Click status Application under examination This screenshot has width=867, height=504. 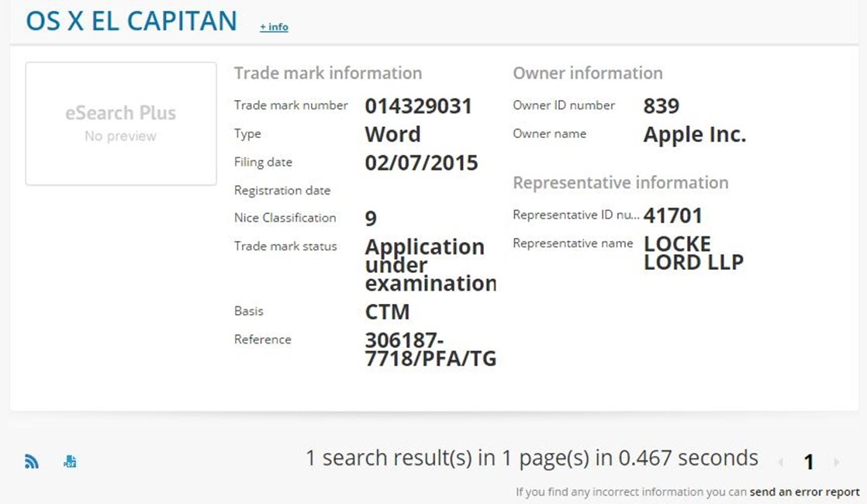430,264
